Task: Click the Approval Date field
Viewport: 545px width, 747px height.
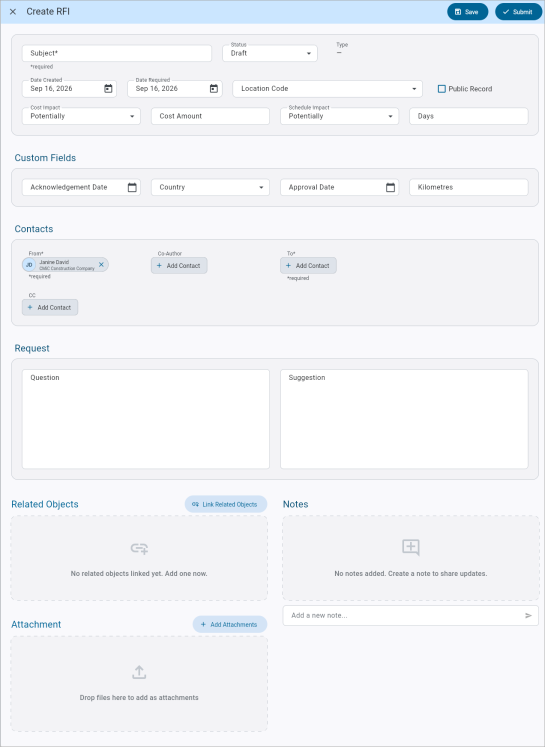Action: pos(339,187)
